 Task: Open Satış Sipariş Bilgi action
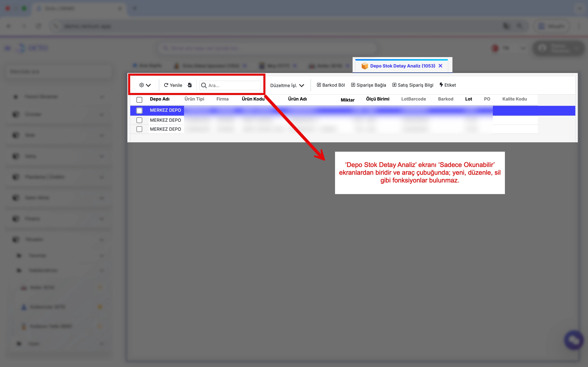413,85
